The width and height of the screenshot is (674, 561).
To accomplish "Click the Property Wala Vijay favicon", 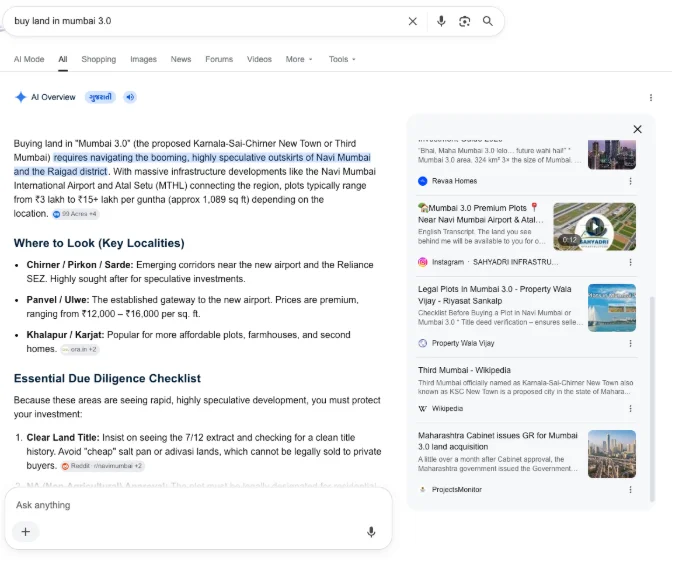I will [x=423, y=343].
